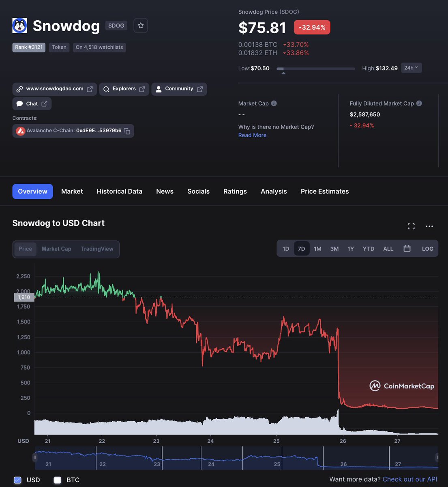
Task: Set chart range to 1D
Action: point(286,249)
